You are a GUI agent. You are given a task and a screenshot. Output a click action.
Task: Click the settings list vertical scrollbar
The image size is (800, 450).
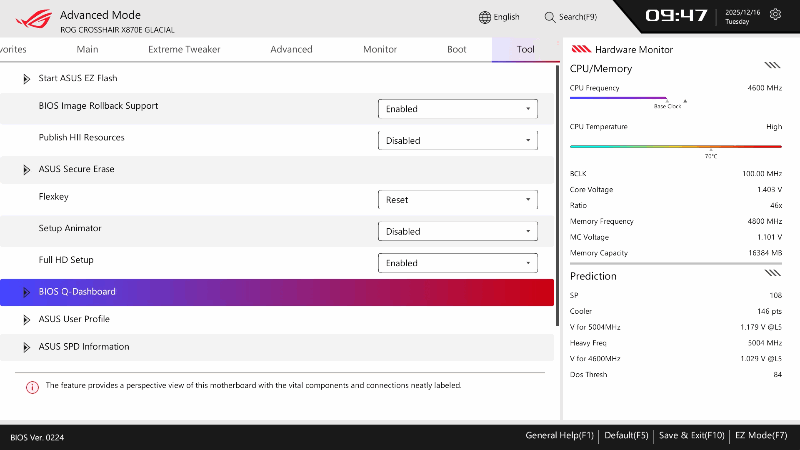(x=557, y=196)
